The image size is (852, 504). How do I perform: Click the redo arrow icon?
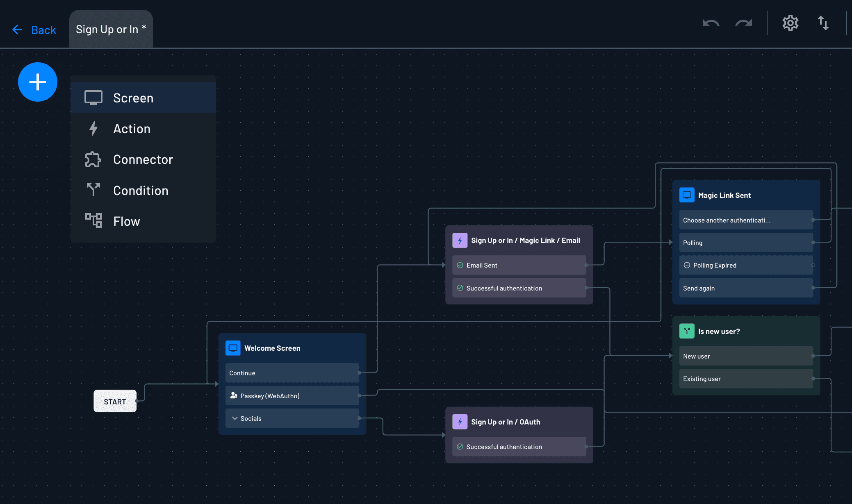[743, 23]
